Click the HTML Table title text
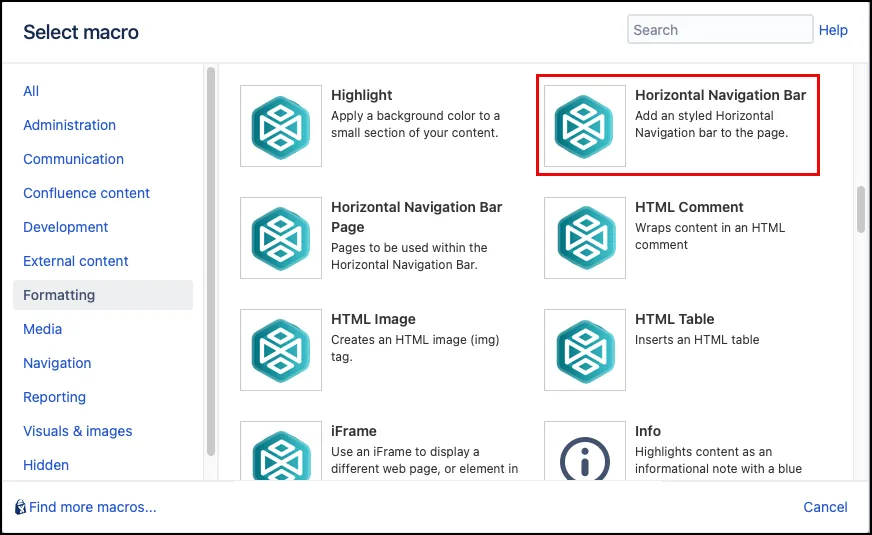The image size is (872, 535). [675, 319]
